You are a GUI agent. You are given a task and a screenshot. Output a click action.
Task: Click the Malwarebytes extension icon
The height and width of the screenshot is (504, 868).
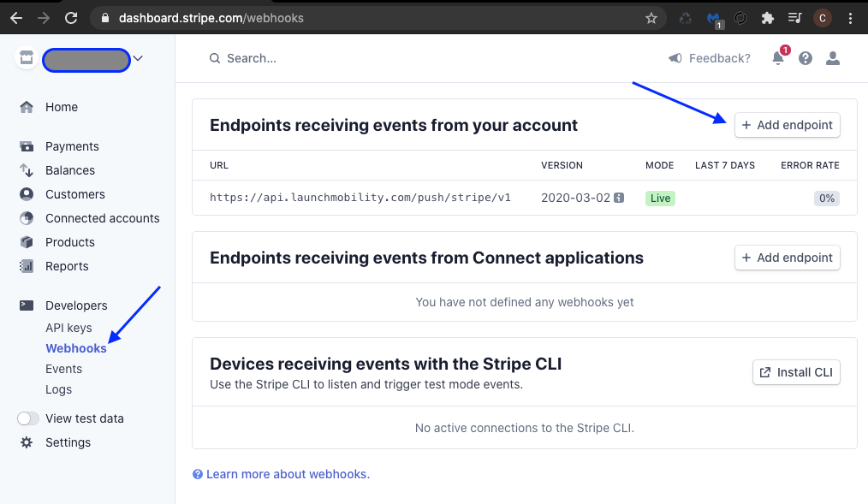pyautogui.click(x=714, y=20)
